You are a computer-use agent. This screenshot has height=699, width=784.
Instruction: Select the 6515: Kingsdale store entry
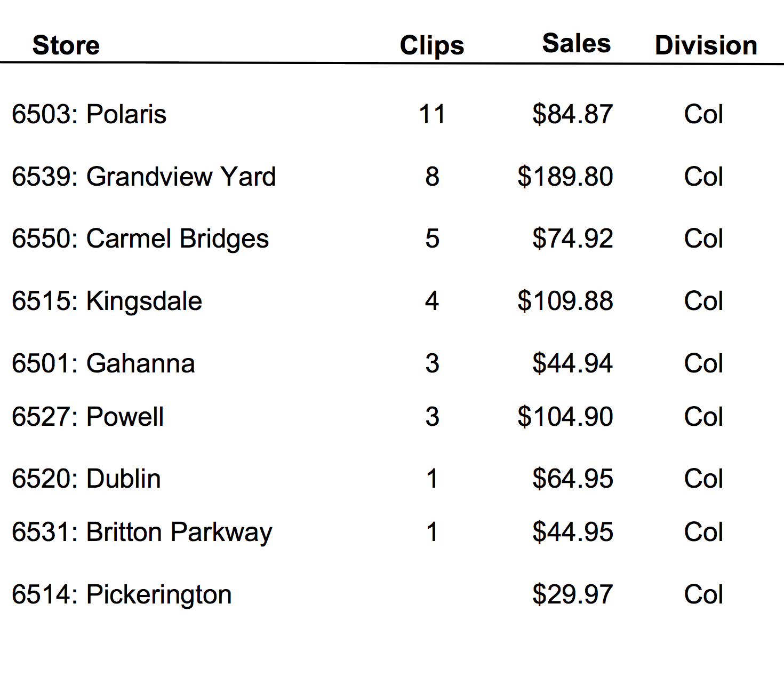(x=107, y=301)
